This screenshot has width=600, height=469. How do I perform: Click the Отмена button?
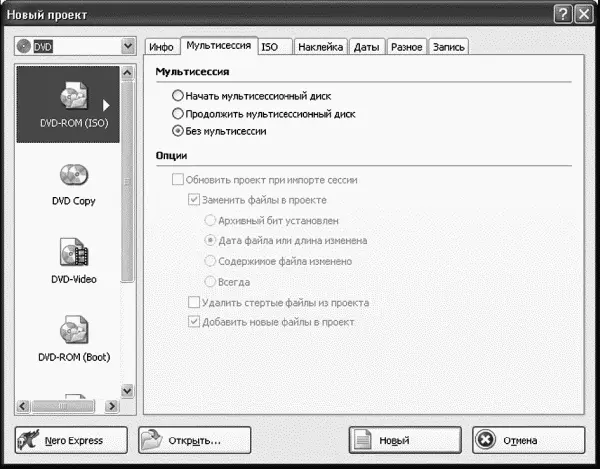point(528,440)
